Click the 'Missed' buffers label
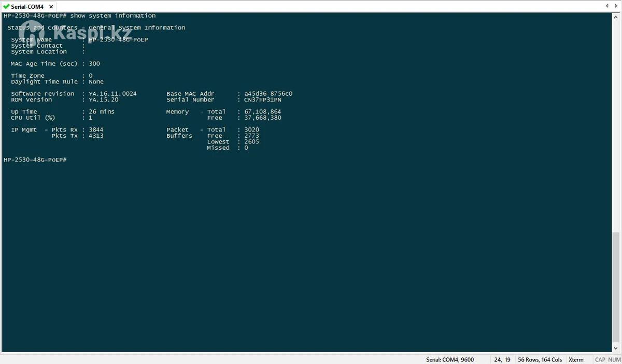This screenshot has height=364, width=622. click(218, 148)
